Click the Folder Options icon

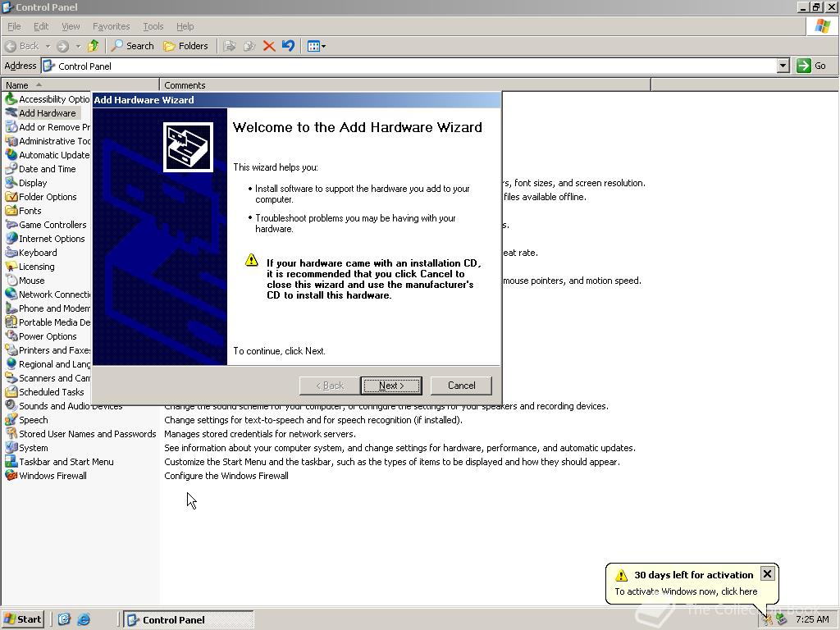(11, 197)
